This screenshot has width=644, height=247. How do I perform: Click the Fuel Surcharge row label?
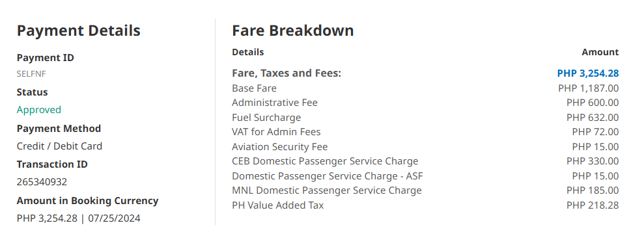tap(266, 118)
